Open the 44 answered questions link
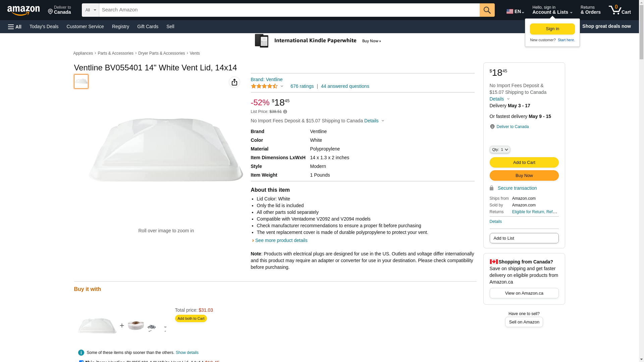The width and height of the screenshot is (644, 362). (345, 86)
